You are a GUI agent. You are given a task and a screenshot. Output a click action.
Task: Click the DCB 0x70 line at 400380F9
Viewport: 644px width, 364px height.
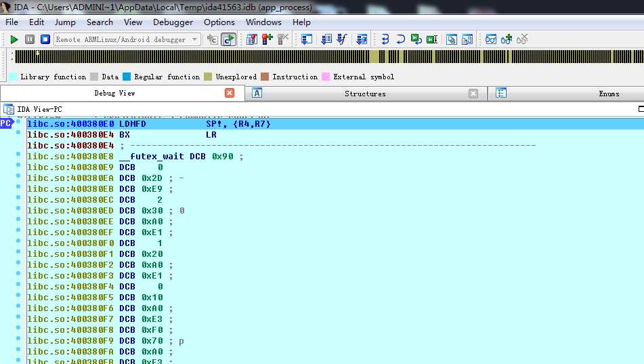point(335,341)
